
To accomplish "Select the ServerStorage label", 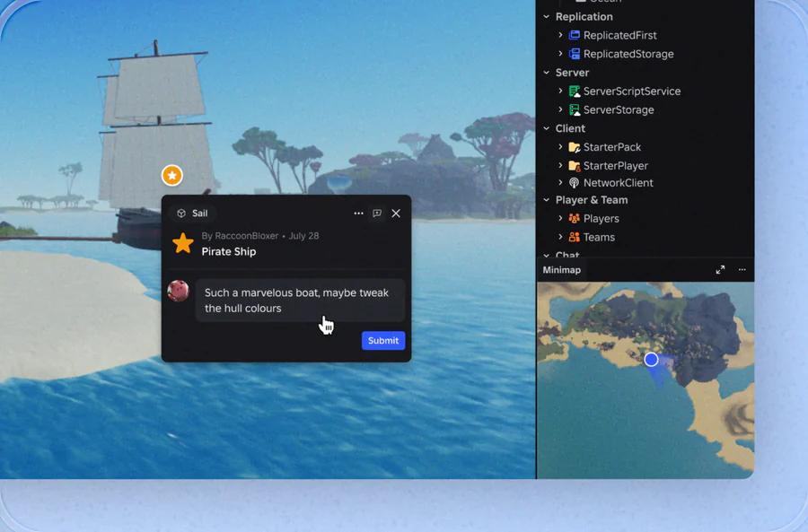I will (619, 109).
